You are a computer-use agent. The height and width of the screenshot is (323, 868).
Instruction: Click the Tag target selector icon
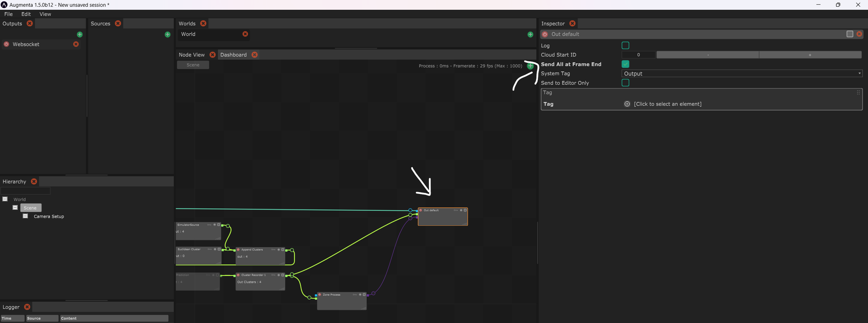[x=627, y=104]
